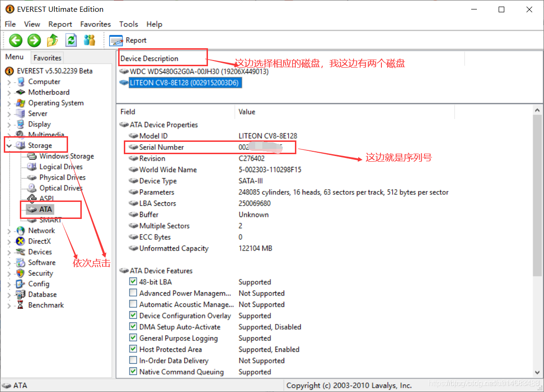Expand the Server tree node
Screen dimensions: 544x392
tap(9, 114)
